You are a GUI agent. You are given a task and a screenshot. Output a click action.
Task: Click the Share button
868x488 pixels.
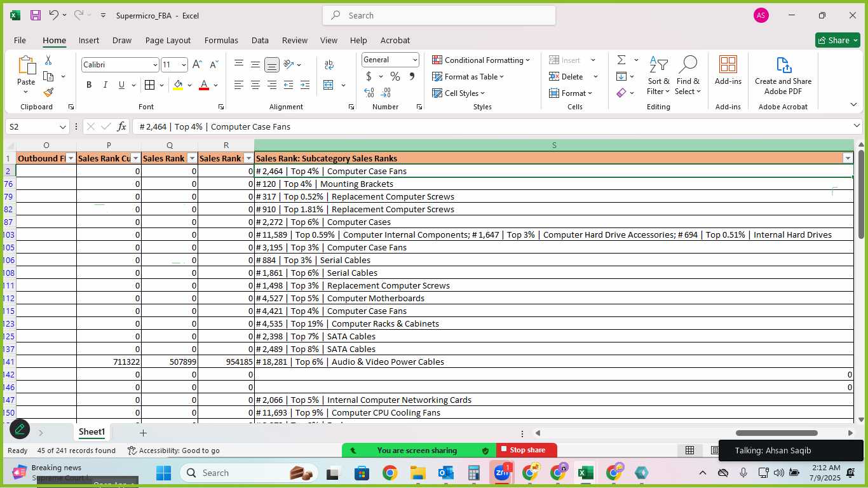(x=837, y=40)
